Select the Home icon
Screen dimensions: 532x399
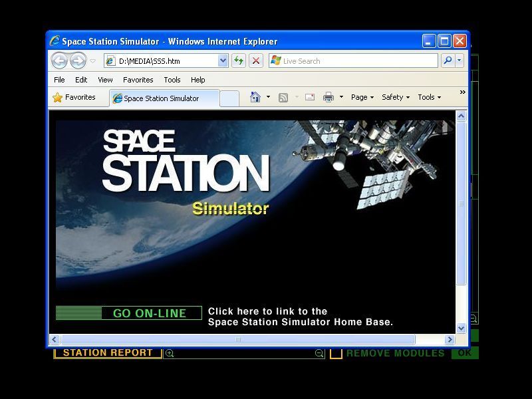coord(255,96)
